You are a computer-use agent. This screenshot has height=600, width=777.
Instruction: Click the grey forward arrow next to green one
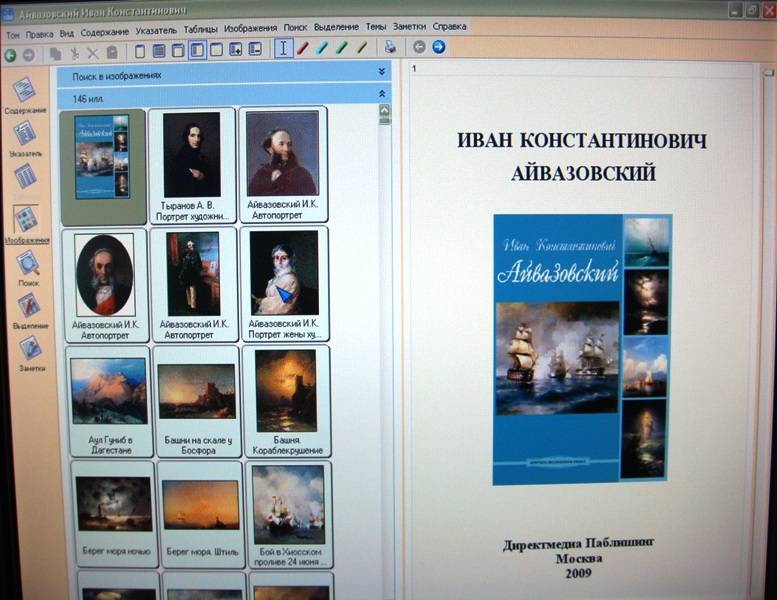tap(29, 55)
